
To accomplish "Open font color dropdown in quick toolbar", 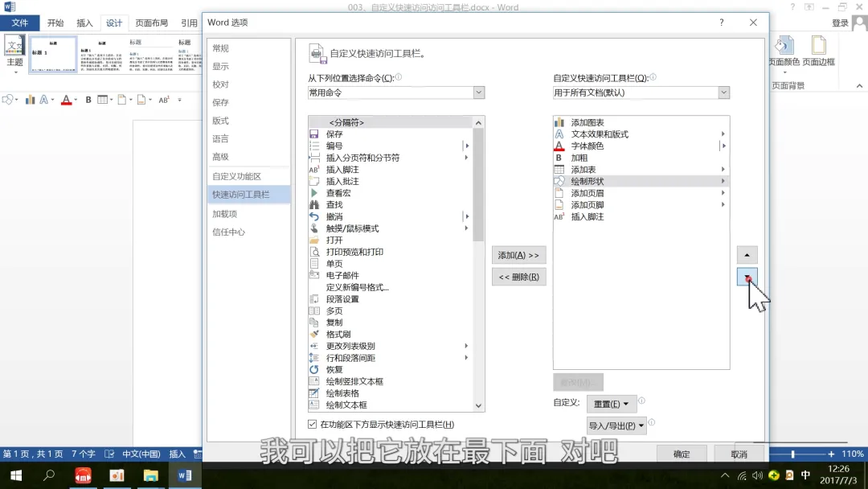I will point(76,100).
